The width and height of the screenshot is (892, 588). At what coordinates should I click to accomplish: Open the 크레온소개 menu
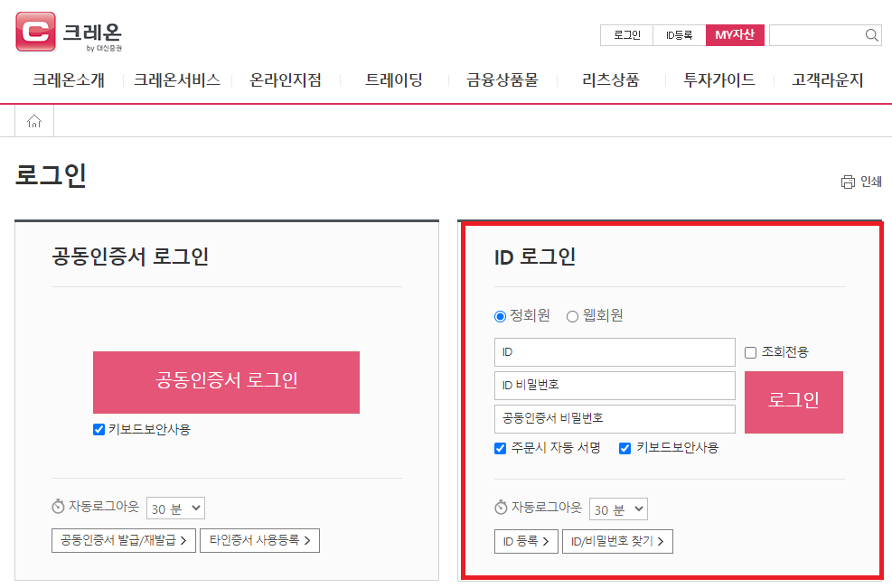pos(69,80)
